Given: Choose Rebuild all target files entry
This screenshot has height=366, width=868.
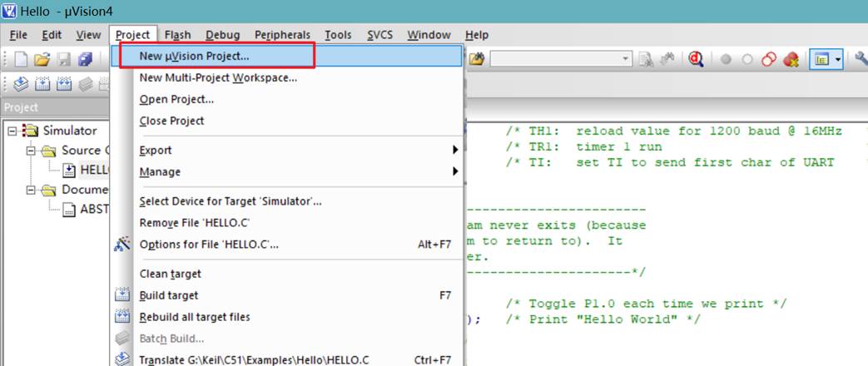Looking at the screenshot, I should click(x=287, y=317).
